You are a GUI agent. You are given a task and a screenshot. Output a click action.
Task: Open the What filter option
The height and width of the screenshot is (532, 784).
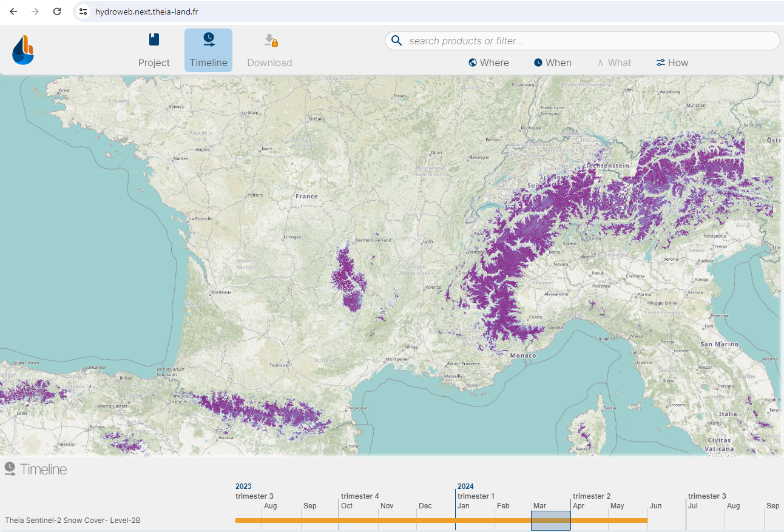(x=614, y=62)
